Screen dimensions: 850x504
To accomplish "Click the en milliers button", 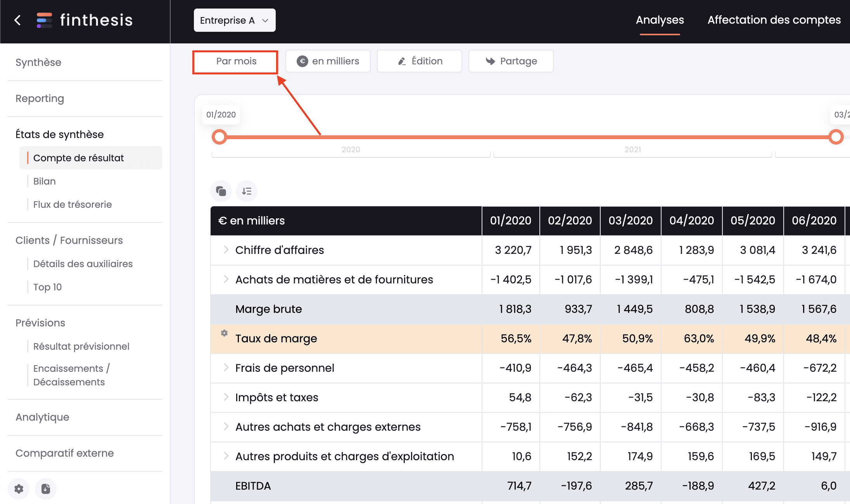I will click(328, 61).
